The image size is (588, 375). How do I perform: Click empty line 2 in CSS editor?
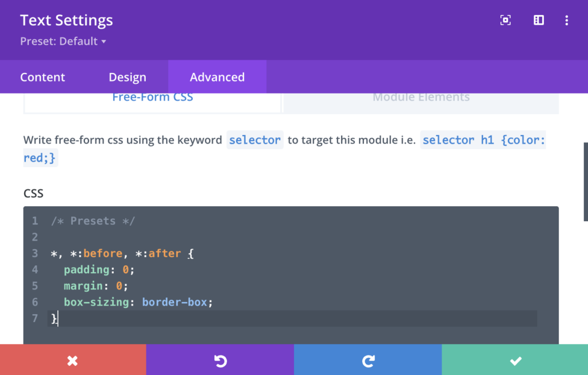tap(292, 237)
